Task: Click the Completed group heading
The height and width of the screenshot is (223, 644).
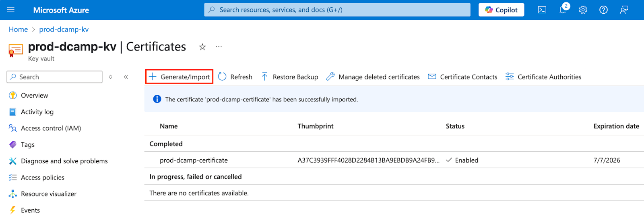Action: pyautogui.click(x=166, y=144)
